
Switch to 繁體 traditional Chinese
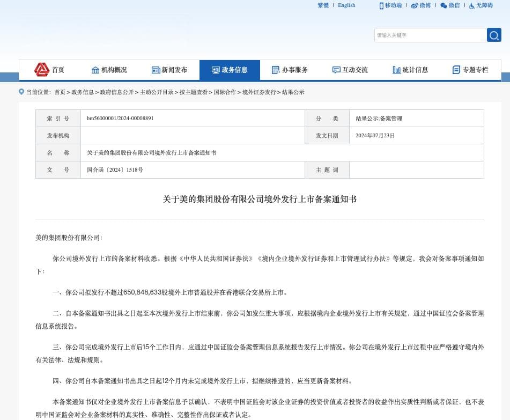tap(323, 5)
